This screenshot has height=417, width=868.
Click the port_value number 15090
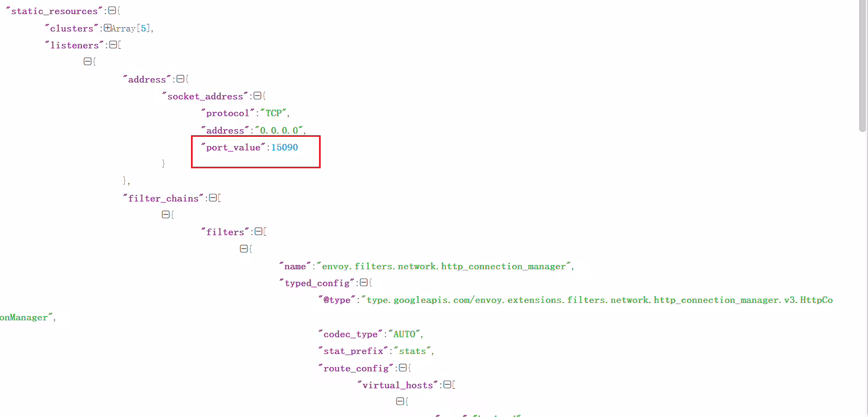coord(285,147)
